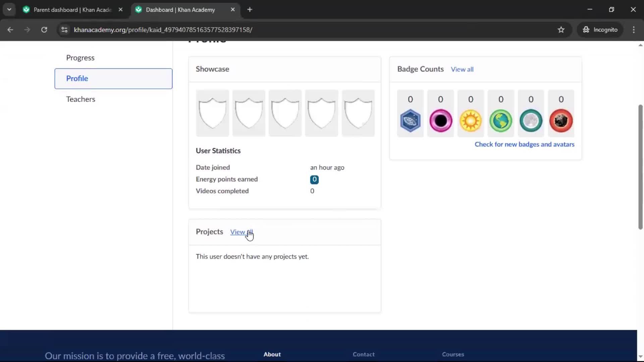The image size is (644, 362).
Task: Select the Profile sidebar item
Action: coord(113,78)
